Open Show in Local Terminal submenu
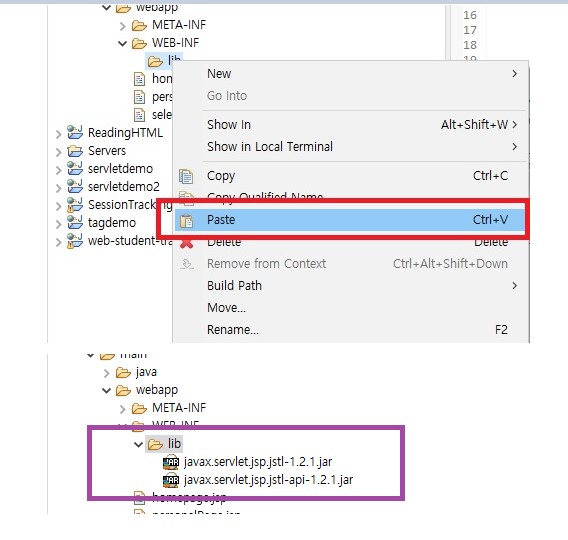The height and width of the screenshot is (540, 568). [x=350, y=147]
